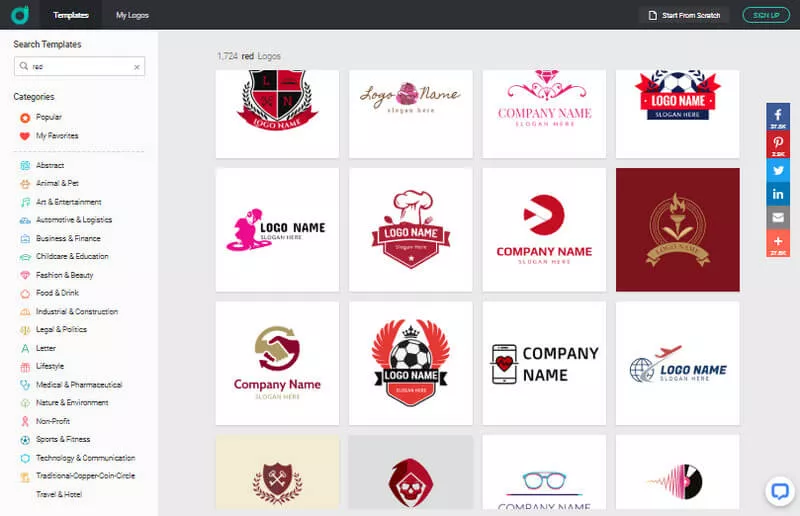Select Industrial & Construction category icon
This screenshot has height=516, width=800.
pyautogui.click(x=25, y=311)
